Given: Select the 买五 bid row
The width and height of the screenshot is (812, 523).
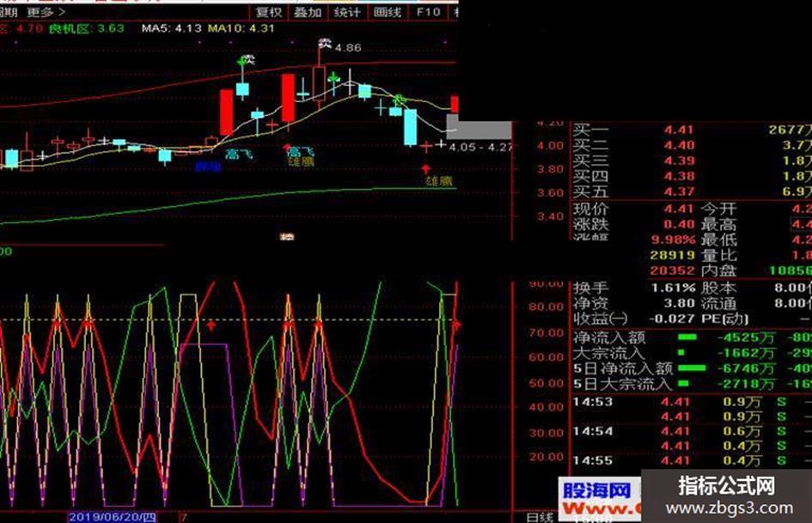Looking at the screenshot, I should pos(692,192).
